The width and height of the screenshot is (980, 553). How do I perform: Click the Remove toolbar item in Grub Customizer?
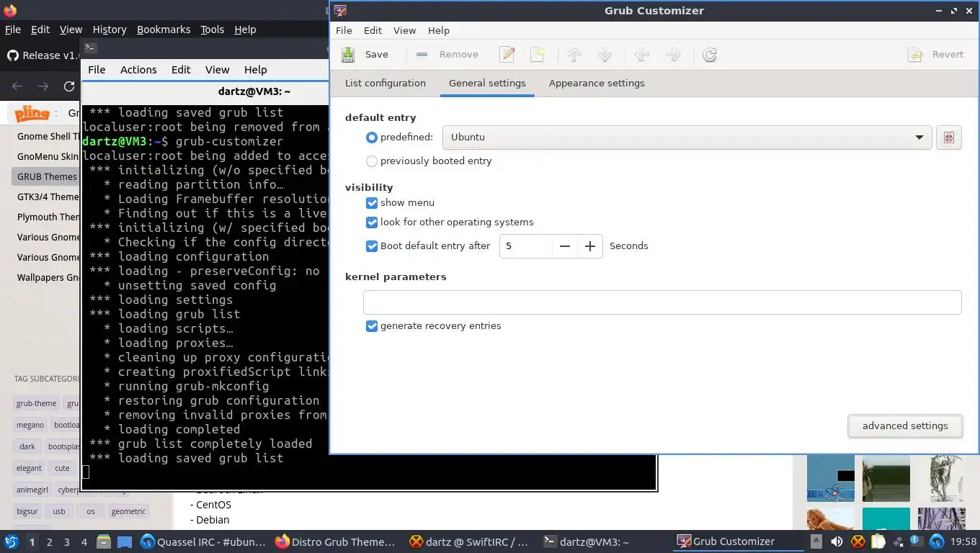point(447,55)
